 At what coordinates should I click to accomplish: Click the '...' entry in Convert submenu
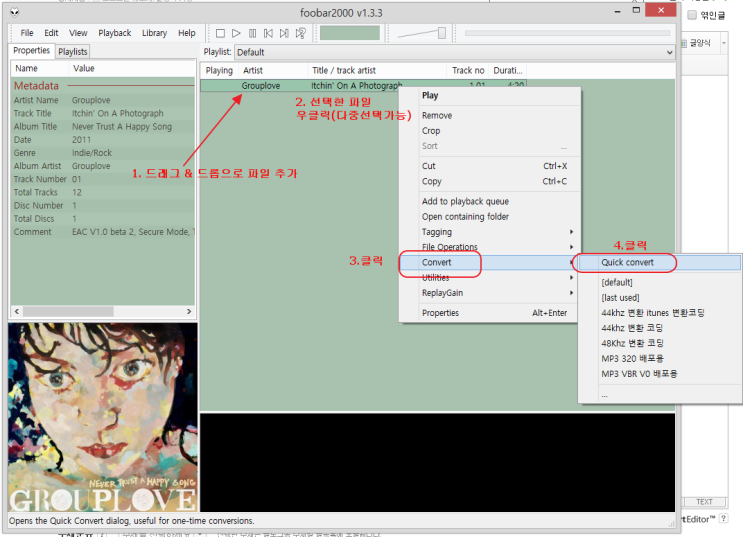(660, 394)
